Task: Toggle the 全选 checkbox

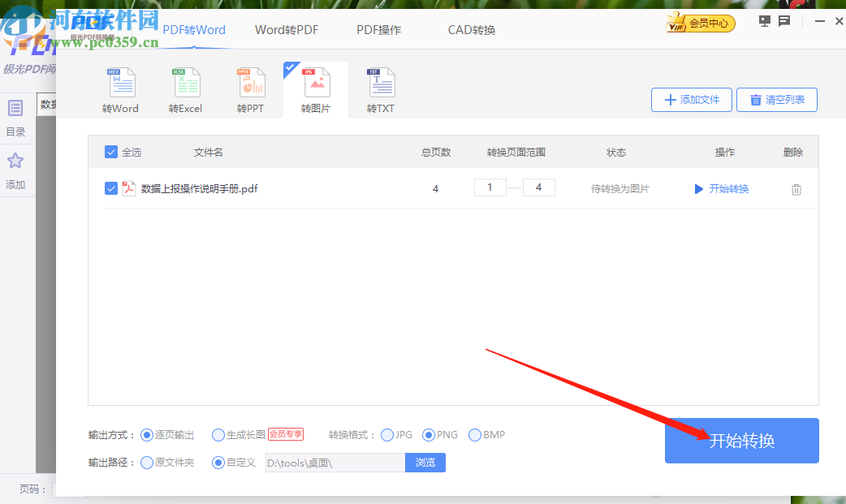Action: coord(111,152)
